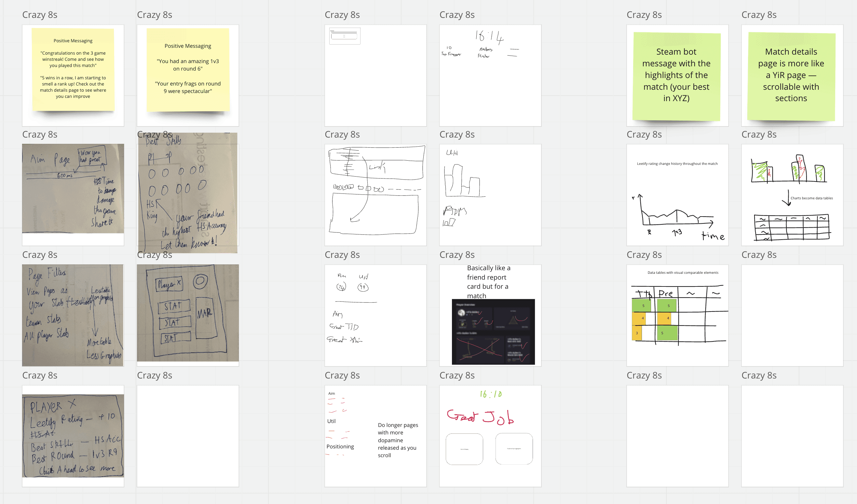Select the hand-drawn table under the downward arrow
Image resolution: width=857 pixels, height=504 pixels.
point(792,227)
